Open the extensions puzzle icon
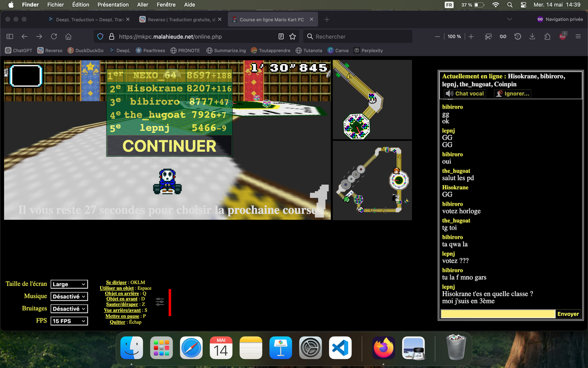588x368 pixels. 547,36
